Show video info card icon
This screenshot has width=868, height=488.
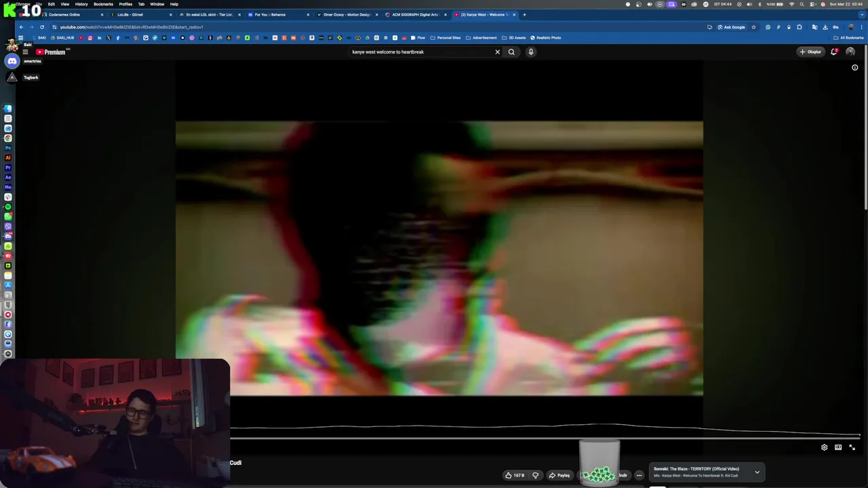pyautogui.click(x=854, y=67)
